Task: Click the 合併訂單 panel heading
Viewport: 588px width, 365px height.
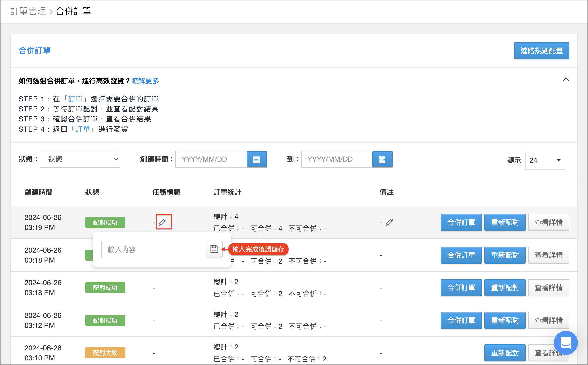Action: [34, 51]
